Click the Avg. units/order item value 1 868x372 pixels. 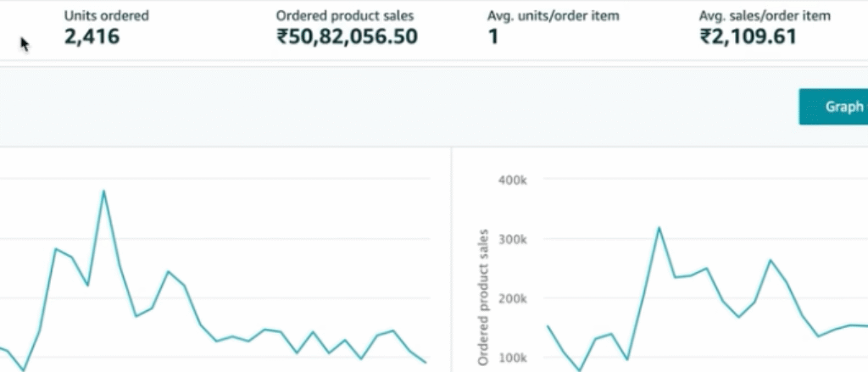493,37
